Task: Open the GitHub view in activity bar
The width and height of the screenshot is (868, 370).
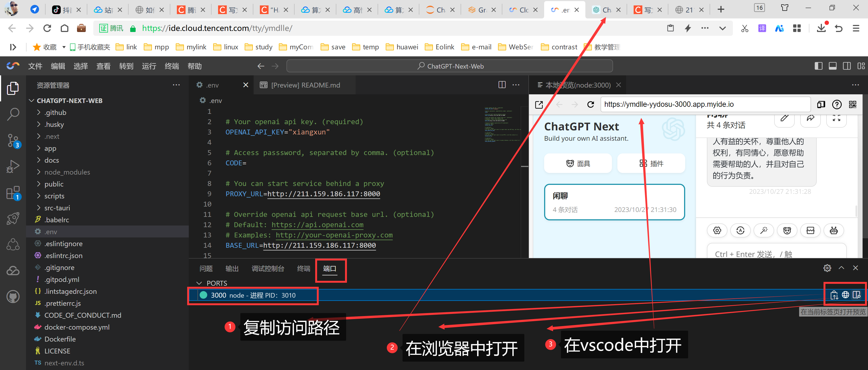Action: (13, 297)
